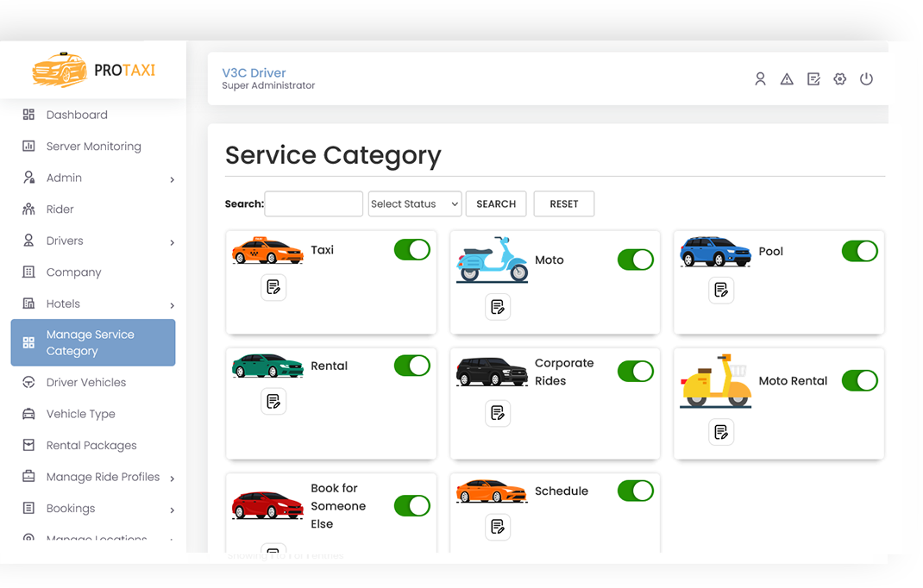
Task: Click the Server Monitoring chart icon
Action: (x=28, y=146)
